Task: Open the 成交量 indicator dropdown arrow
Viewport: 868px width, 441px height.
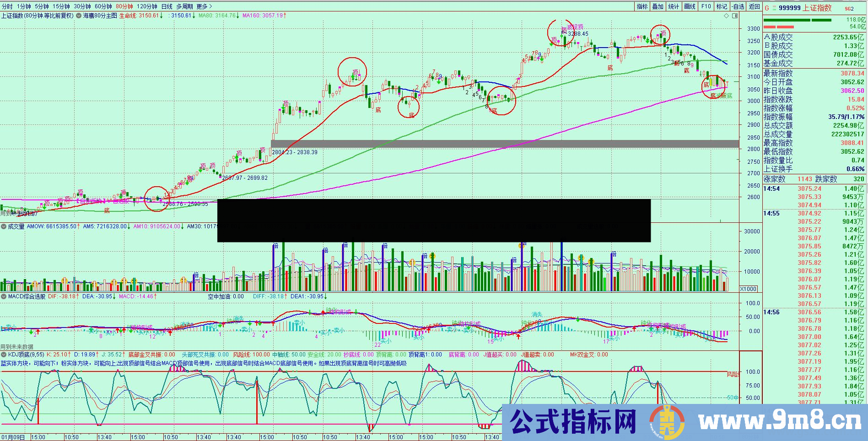Action: pyautogui.click(x=4, y=226)
